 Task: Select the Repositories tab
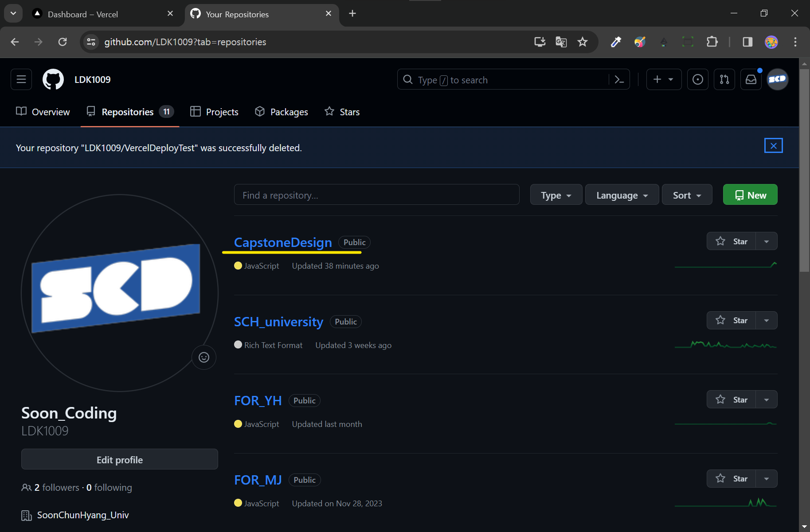click(x=129, y=112)
